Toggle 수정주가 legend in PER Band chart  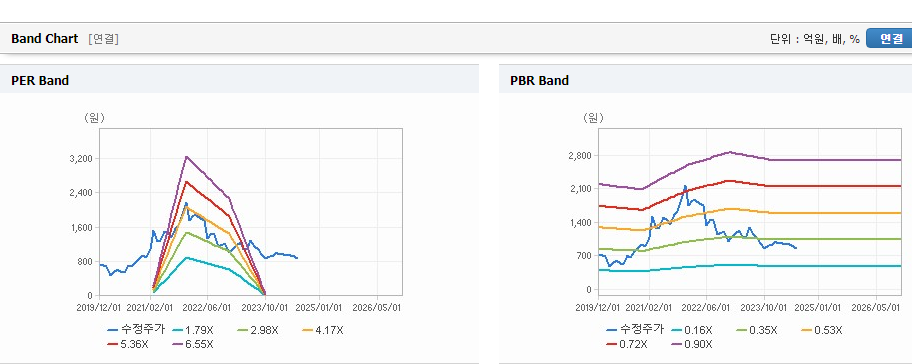click(136, 330)
